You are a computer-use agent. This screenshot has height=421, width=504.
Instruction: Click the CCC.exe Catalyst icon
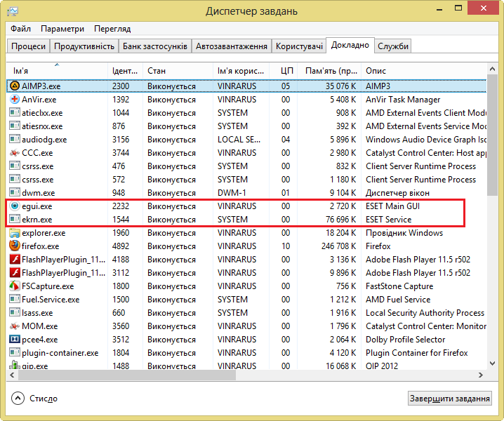15,153
